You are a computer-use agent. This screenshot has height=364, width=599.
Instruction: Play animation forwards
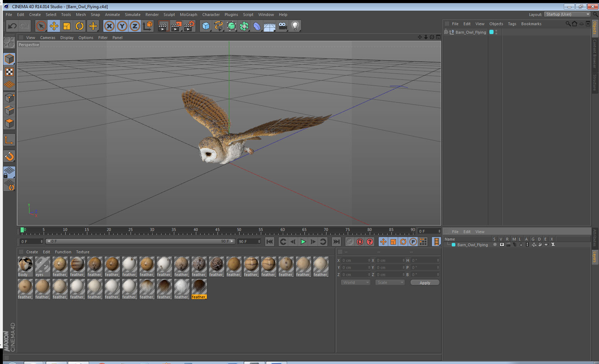(x=303, y=242)
